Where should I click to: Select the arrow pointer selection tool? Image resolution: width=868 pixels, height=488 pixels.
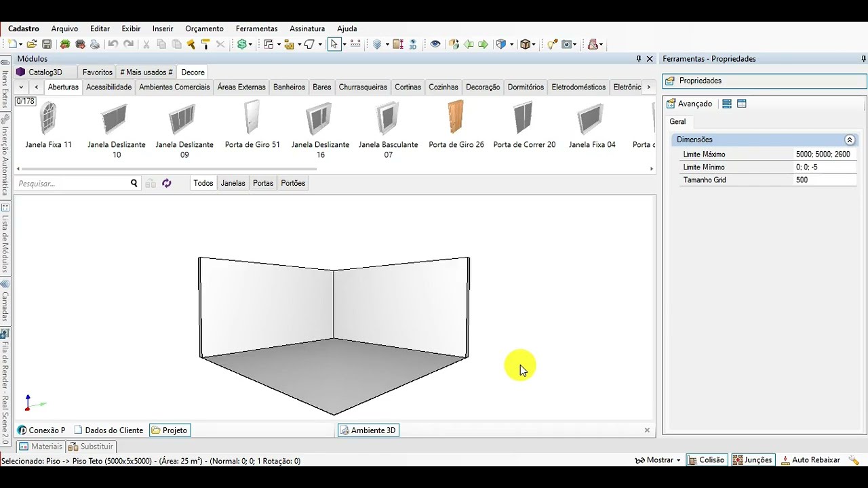tap(334, 44)
